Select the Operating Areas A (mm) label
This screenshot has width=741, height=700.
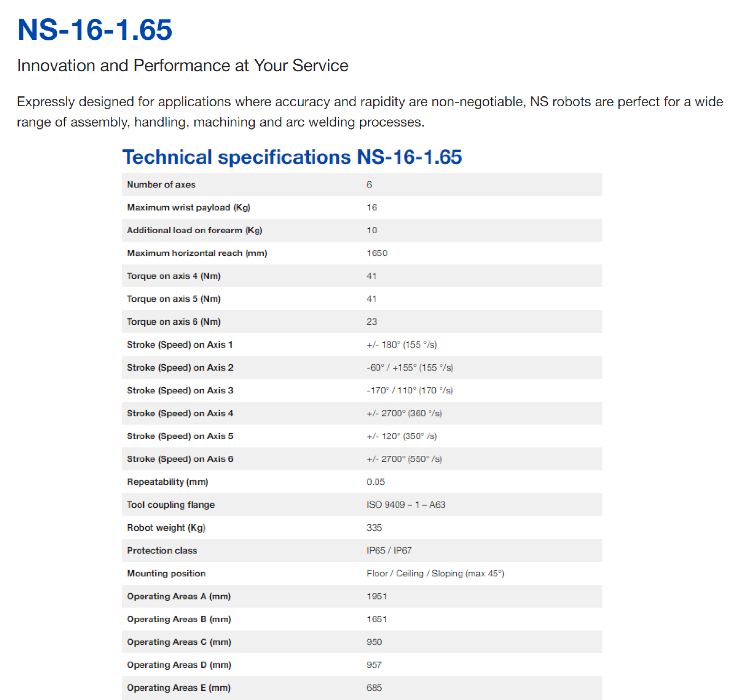point(178,596)
